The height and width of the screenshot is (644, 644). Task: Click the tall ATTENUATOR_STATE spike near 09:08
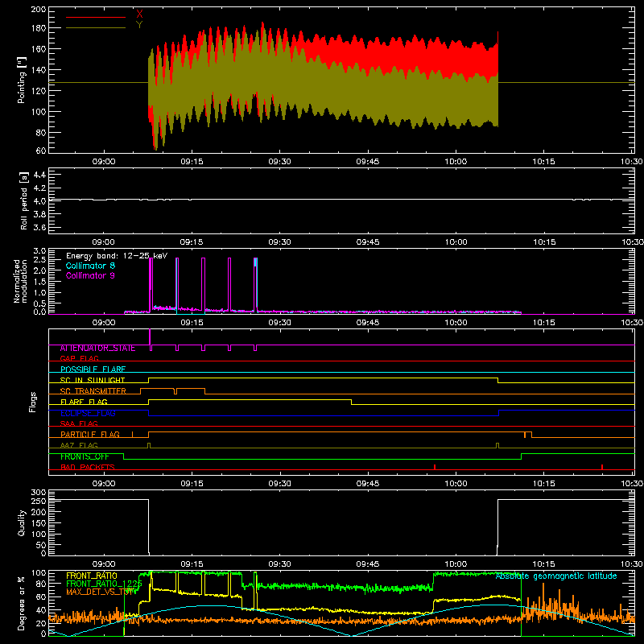click(150, 337)
